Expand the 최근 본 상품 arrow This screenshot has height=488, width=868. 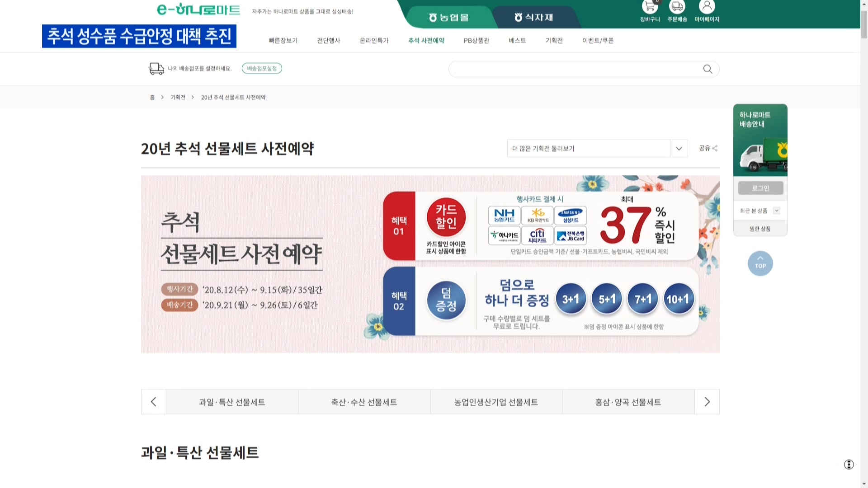tap(776, 211)
